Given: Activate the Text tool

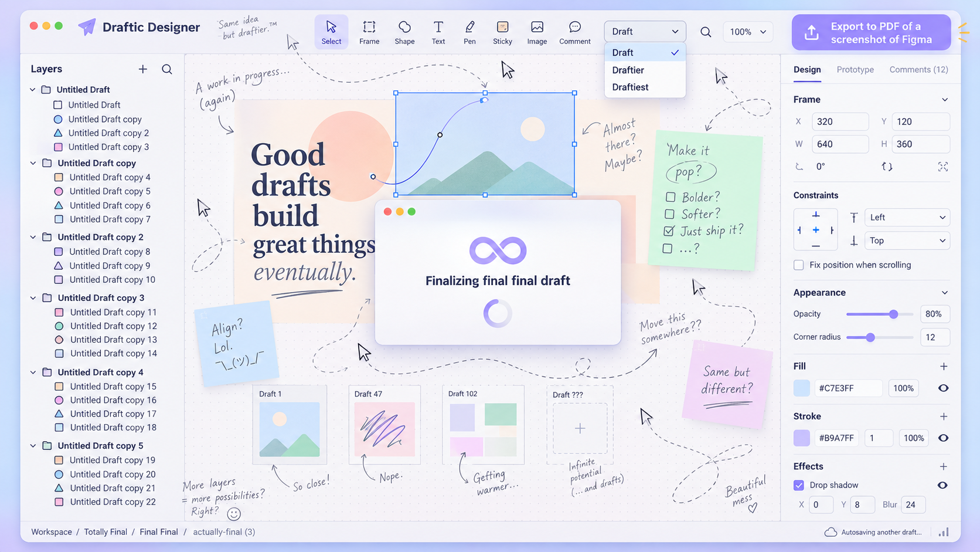Looking at the screenshot, I should [x=438, y=32].
